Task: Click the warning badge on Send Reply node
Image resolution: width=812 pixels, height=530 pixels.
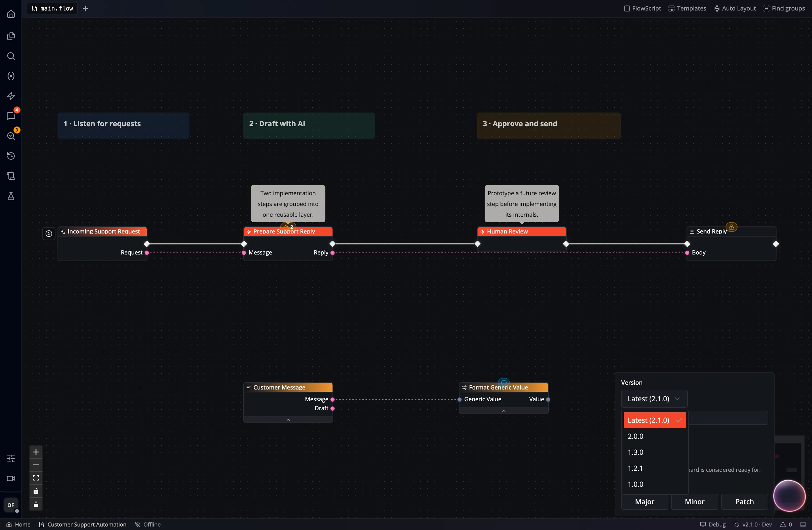Action: pos(731,227)
